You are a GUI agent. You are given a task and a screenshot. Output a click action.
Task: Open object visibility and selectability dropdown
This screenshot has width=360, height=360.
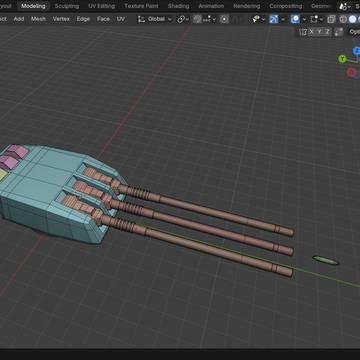259,19
